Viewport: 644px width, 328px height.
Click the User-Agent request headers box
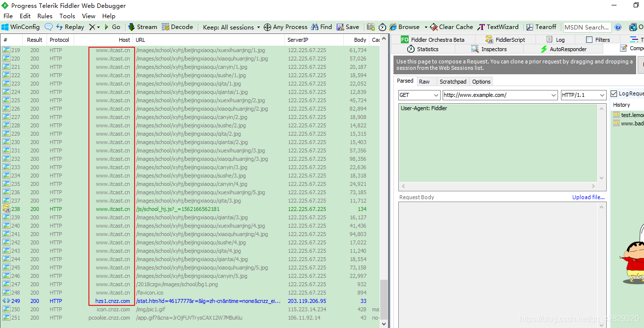(x=499, y=143)
